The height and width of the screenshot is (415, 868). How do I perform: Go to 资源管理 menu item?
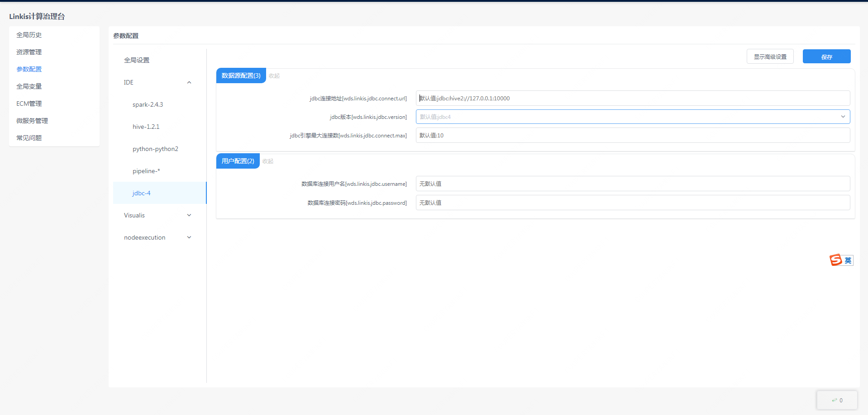coord(29,52)
